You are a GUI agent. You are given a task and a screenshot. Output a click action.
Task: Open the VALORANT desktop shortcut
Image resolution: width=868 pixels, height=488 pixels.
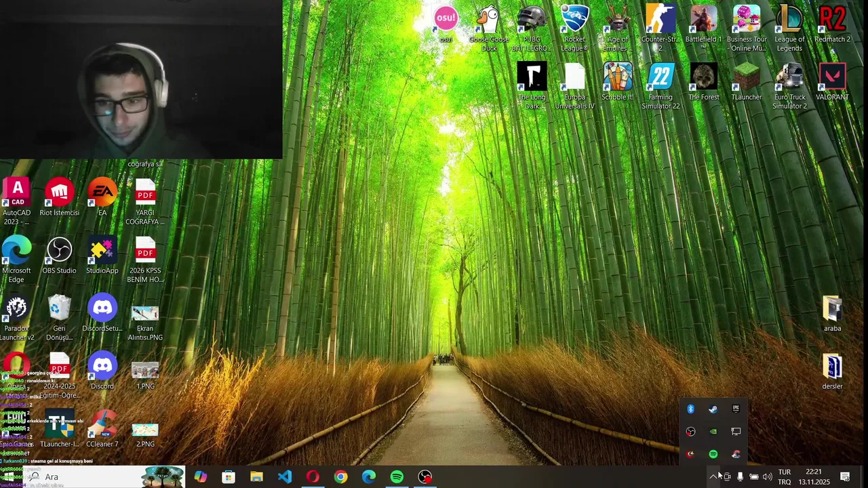[832, 82]
